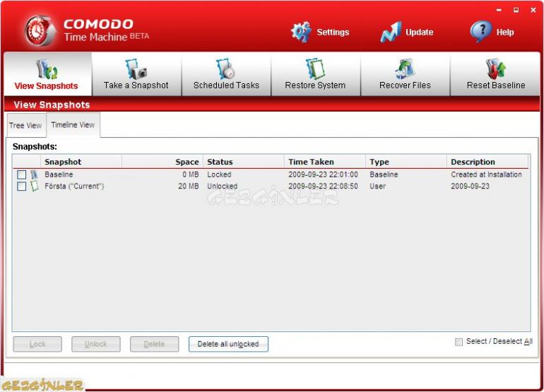This screenshot has height=392, width=544.
Task: Click the User type cell
Action: [x=377, y=186]
